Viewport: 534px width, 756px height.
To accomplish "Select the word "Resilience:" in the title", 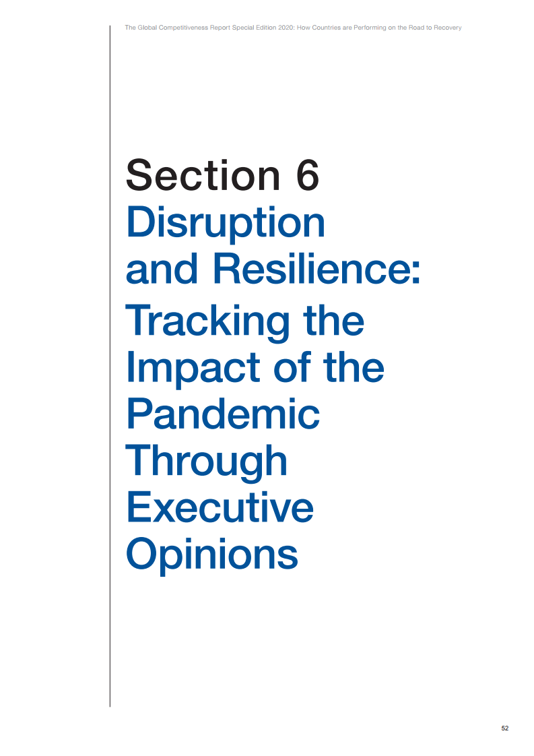I will tap(317, 268).
